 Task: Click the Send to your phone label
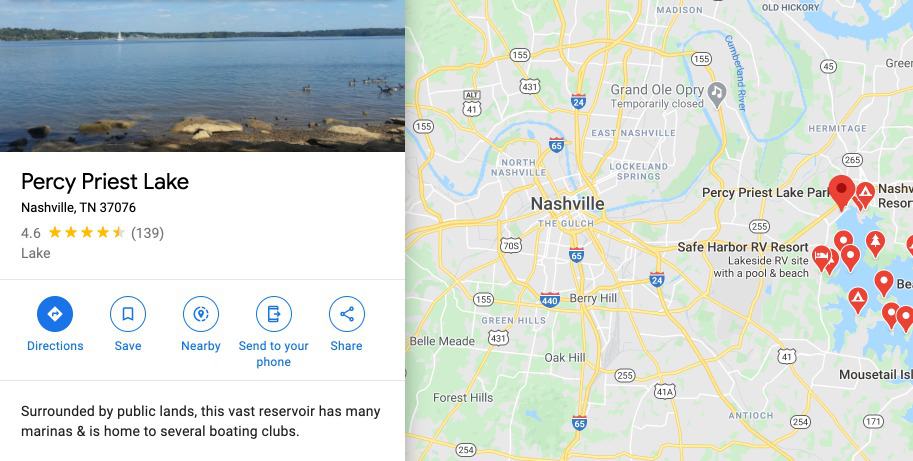coord(273,354)
